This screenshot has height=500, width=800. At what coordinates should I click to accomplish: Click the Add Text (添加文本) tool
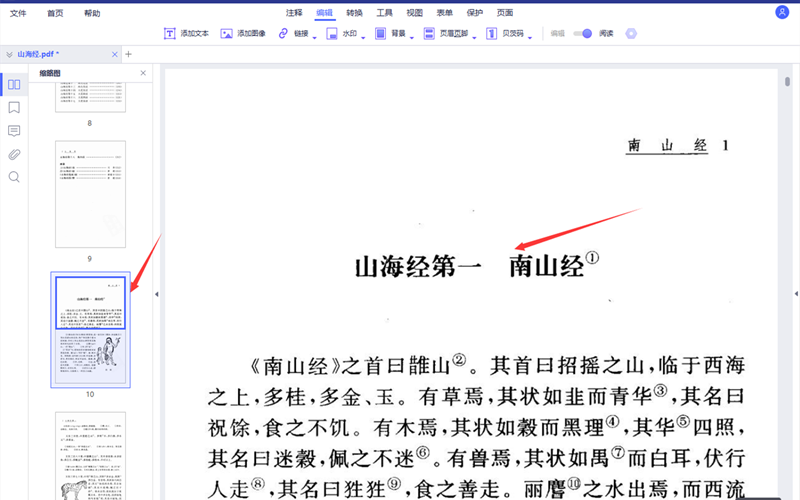[x=187, y=33]
